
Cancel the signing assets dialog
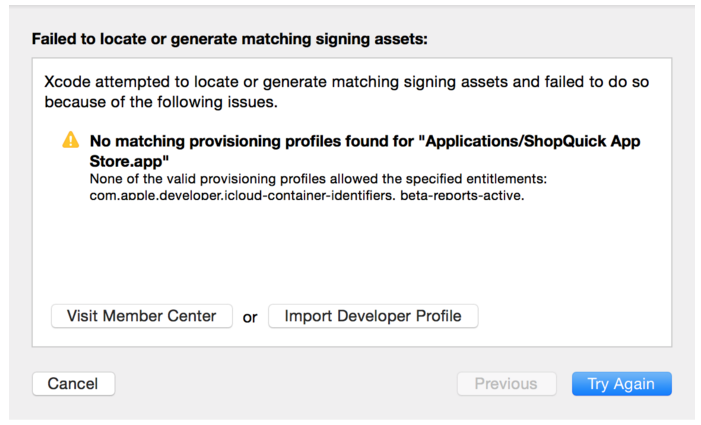[x=73, y=383]
